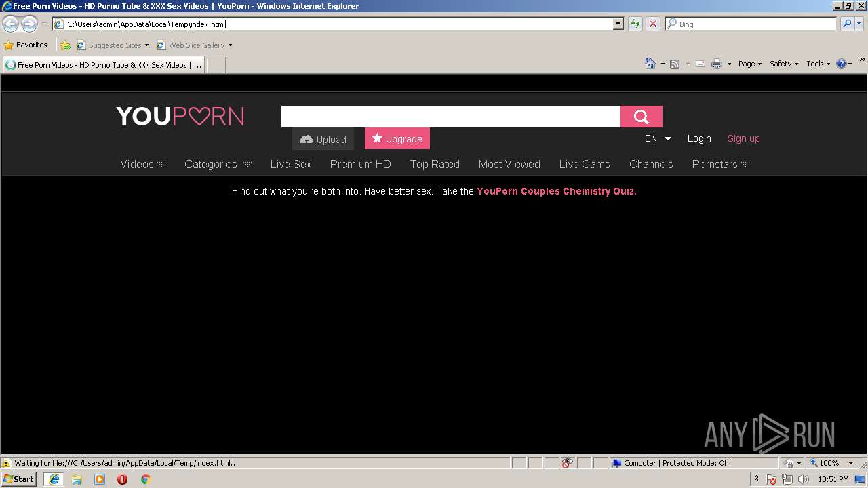Open the EN language dropdown

point(658,138)
